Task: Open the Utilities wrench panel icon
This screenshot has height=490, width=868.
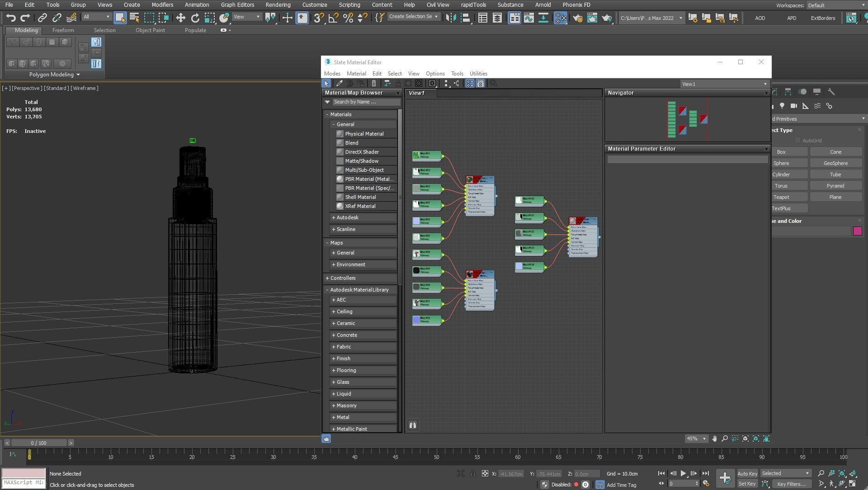Action: (831, 92)
